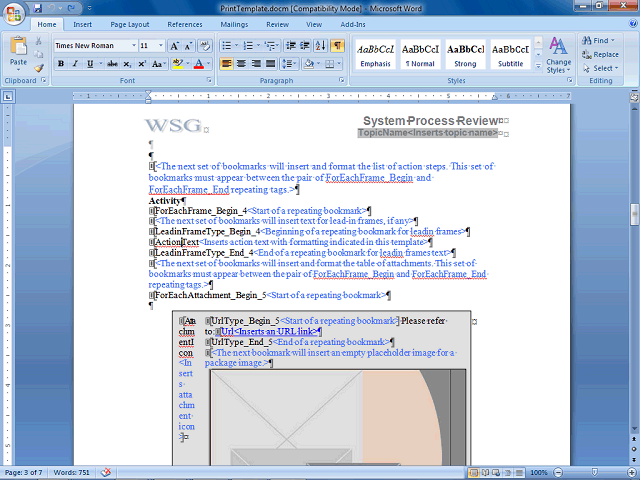The image size is (640, 480).
Task: Toggle Align Text Right
Action: 256,64
